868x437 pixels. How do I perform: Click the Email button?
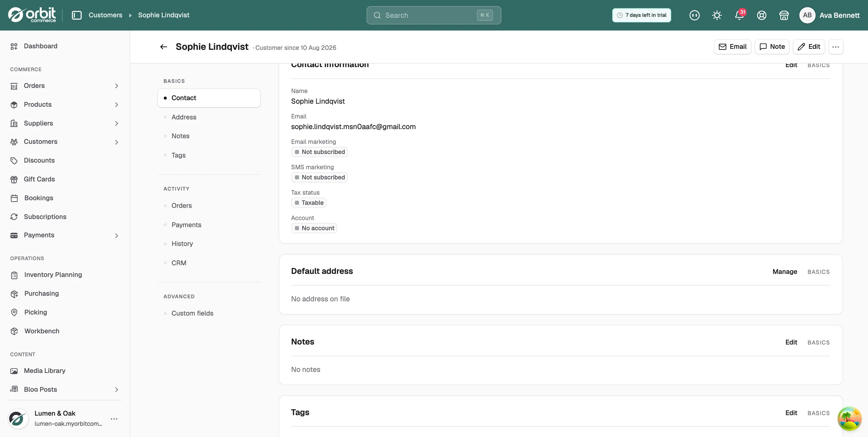point(732,47)
